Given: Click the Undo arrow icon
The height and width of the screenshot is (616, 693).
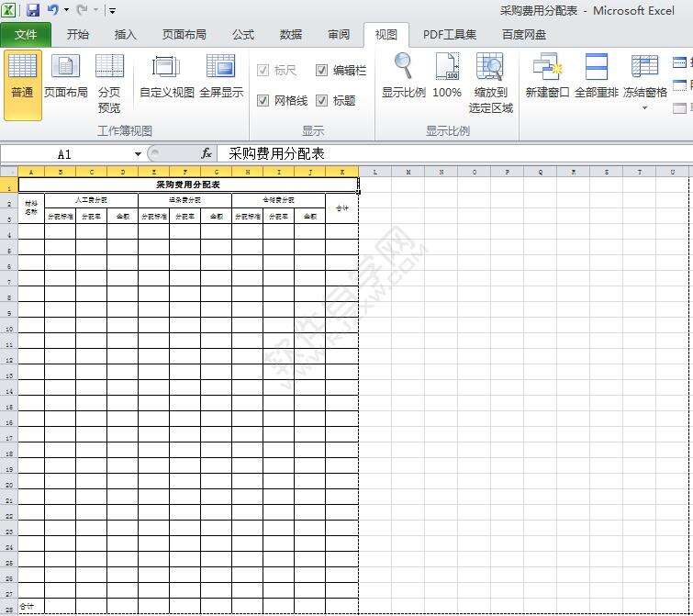Looking at the screenshot, I should pyautogui.click(x=53, y=10).
